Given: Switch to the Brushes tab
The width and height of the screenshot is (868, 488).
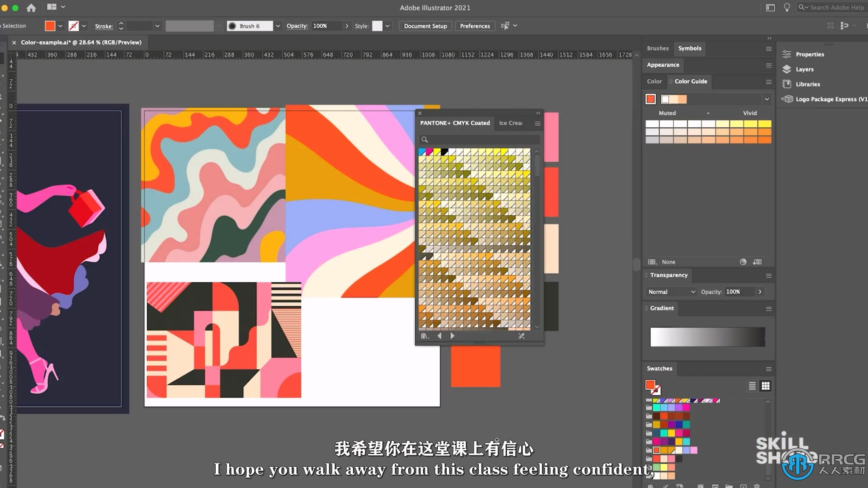Looking at the screenshot, I should coord(657,48).
